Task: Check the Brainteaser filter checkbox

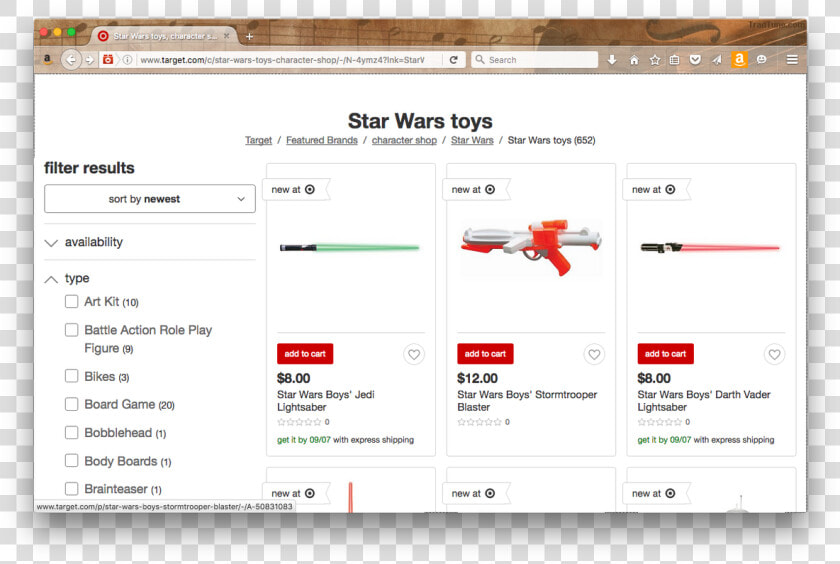Action: pyautogui.click(x=71, y=488)
